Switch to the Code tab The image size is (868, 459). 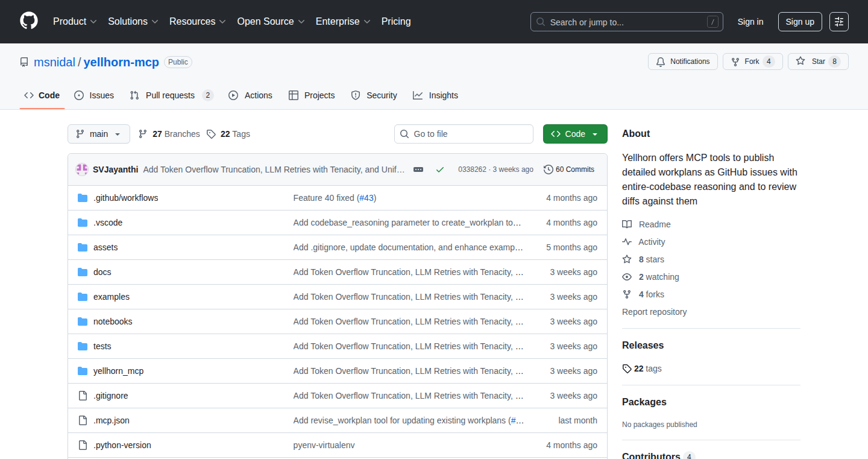(x=42, y=95)
